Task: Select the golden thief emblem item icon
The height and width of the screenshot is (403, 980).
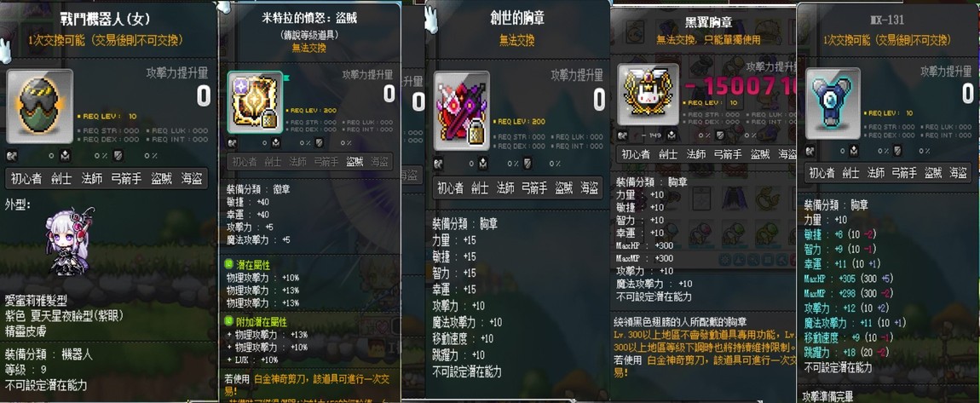Action: (x=255, y=102)
